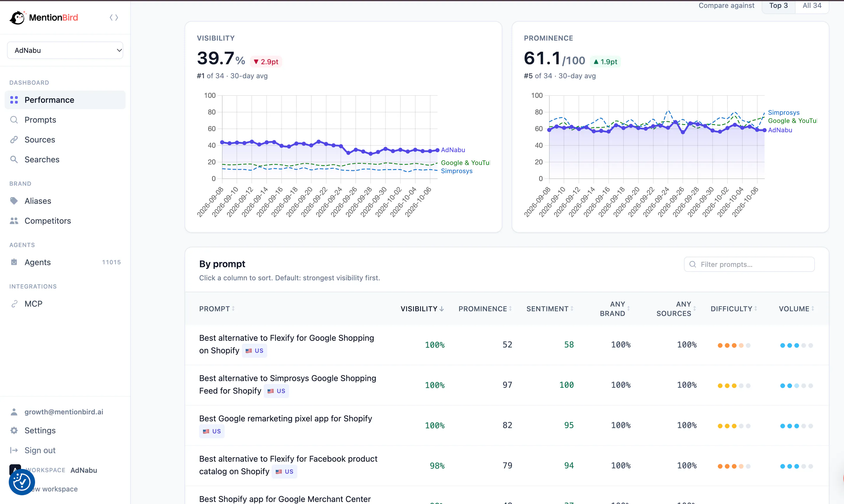Image resolution: width=844 pixels, height=504 pixels.
Task: Click the blue cookie consent badge
Action: (22, 482)
